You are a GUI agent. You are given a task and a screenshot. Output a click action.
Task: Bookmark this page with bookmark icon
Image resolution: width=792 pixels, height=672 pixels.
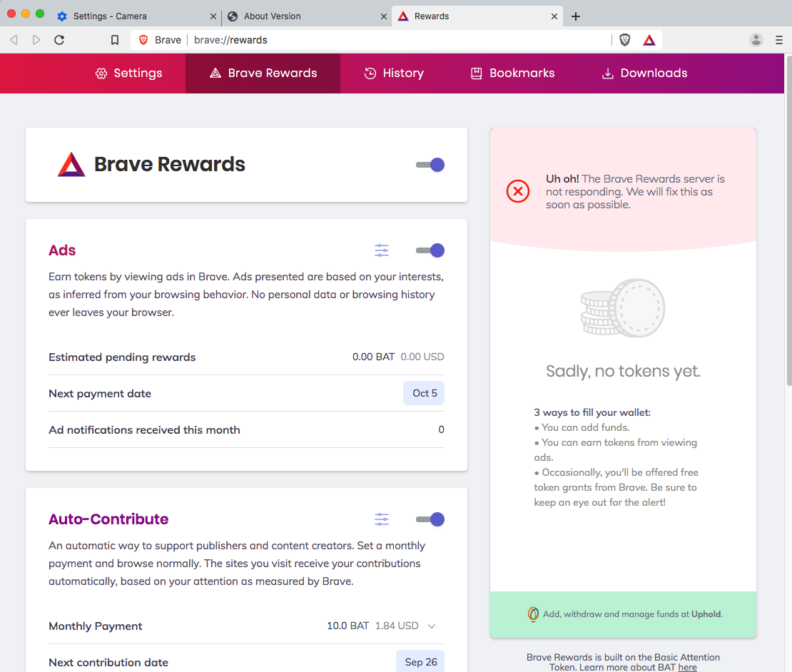coord(115,40)
